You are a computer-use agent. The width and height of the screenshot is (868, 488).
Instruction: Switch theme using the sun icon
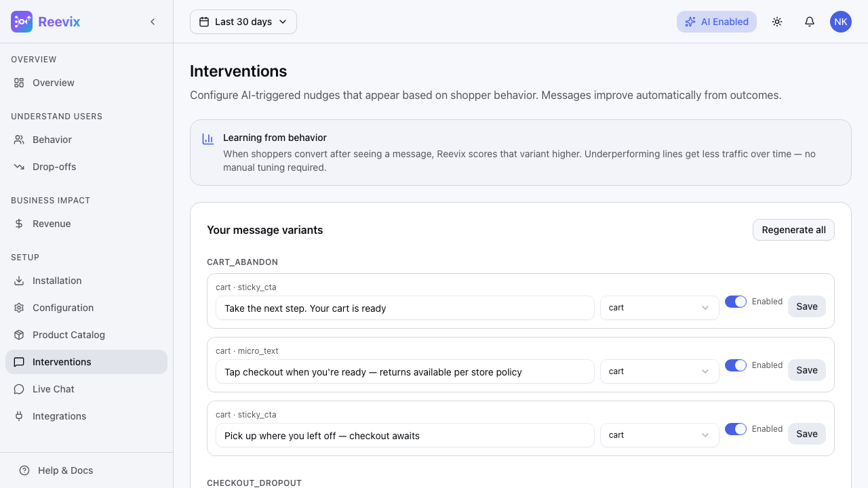click(777, 22)
